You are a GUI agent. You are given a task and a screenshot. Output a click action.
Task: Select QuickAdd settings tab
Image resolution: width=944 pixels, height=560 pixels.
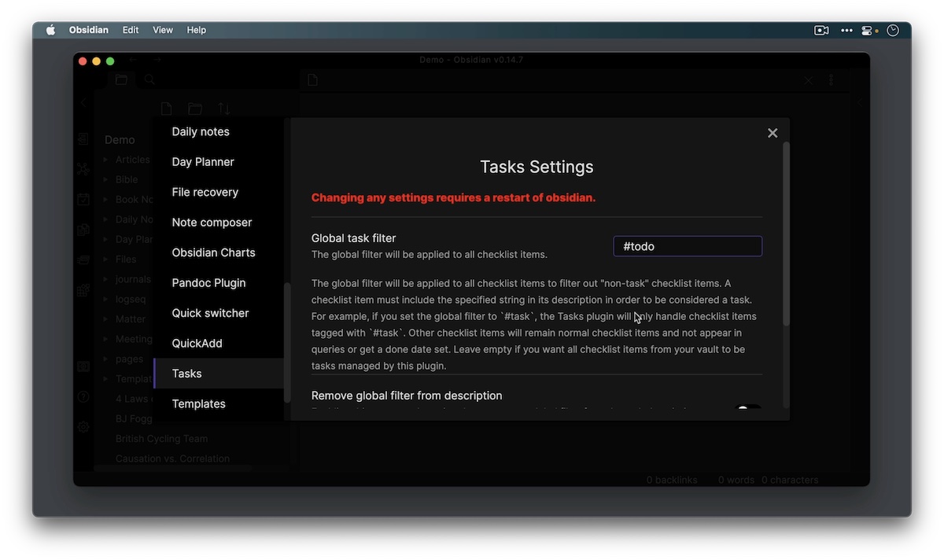pos(219,343)
